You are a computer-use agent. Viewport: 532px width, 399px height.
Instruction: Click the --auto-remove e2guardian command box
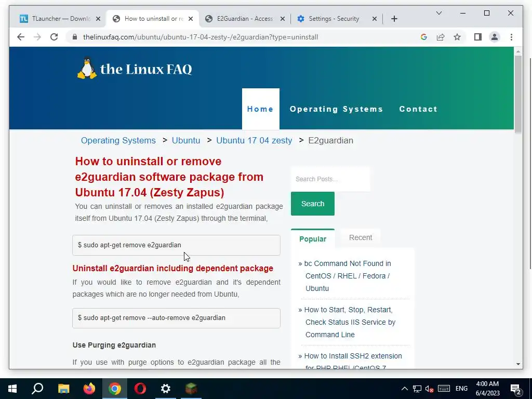176,318
